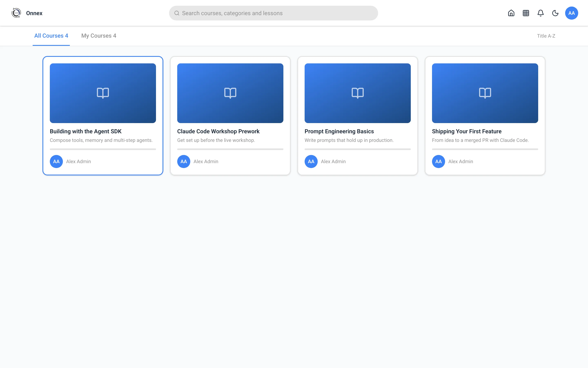
Task: Open Claude Code Workshop Prework thumbnail
Action: [230, 93]
